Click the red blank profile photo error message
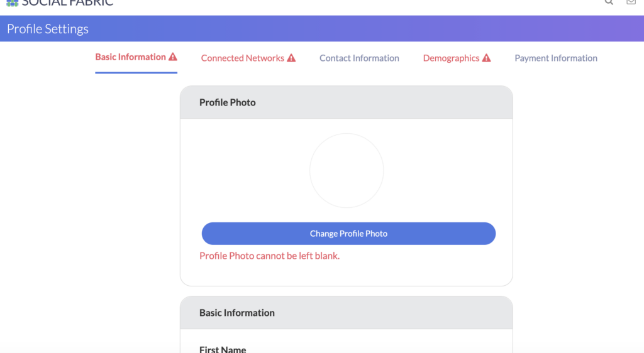The width and height of the screenshot is (644, 353). [269, 256]
